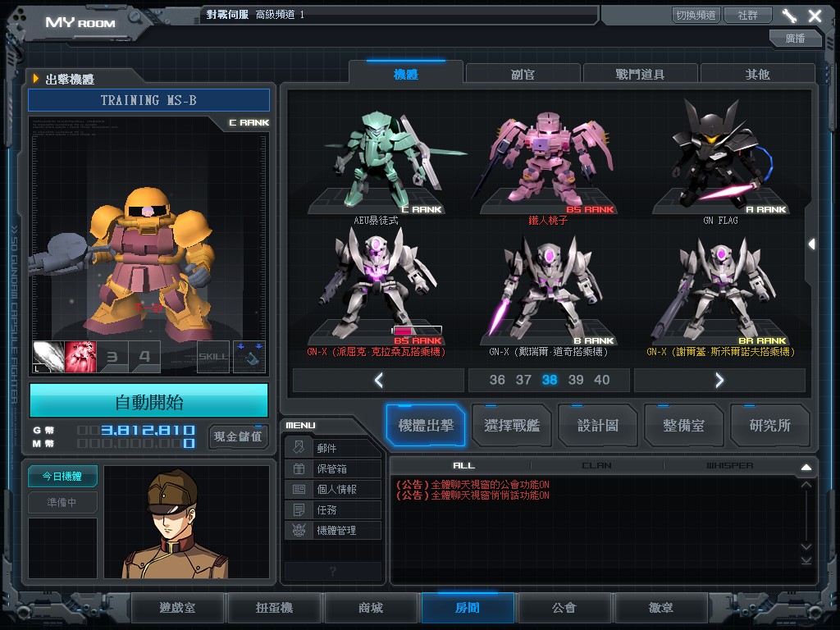
Task: Open the 徽章 badge tab
Action: click(661, 608)
